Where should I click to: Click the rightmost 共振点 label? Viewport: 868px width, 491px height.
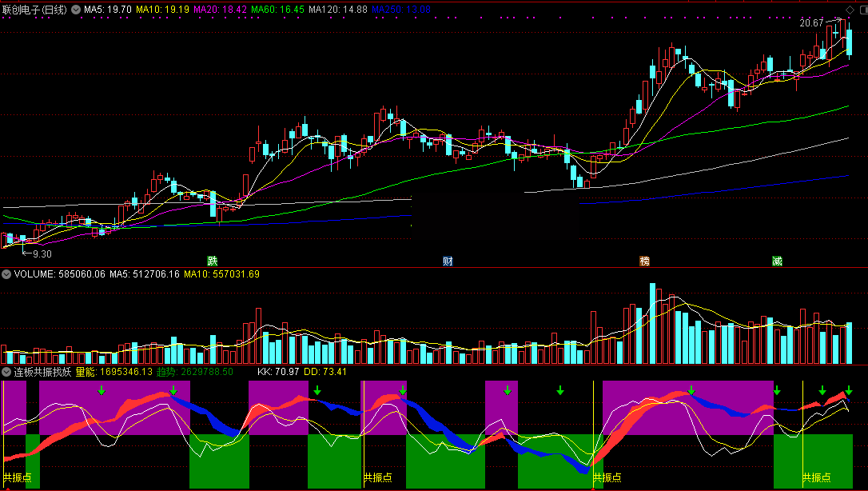coord(817,477)
